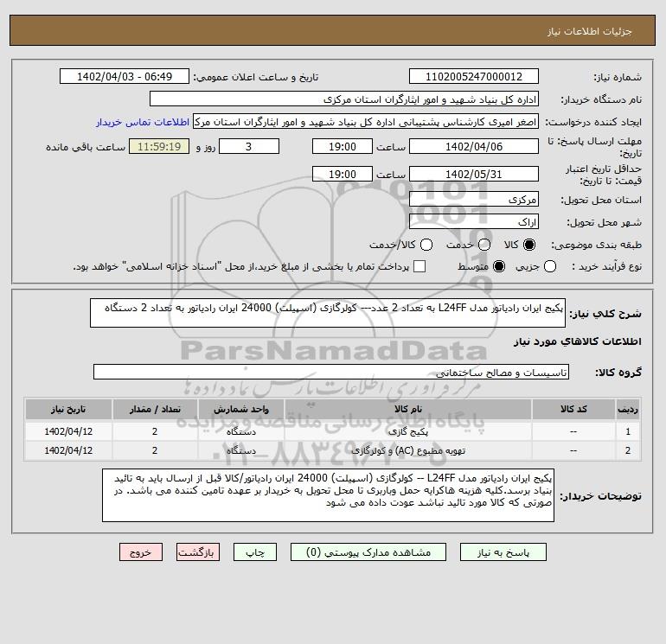The height and width of the screenshot is (644, 666).
Task: Click the توضیحات خریدار label
Action: [600, 496]
